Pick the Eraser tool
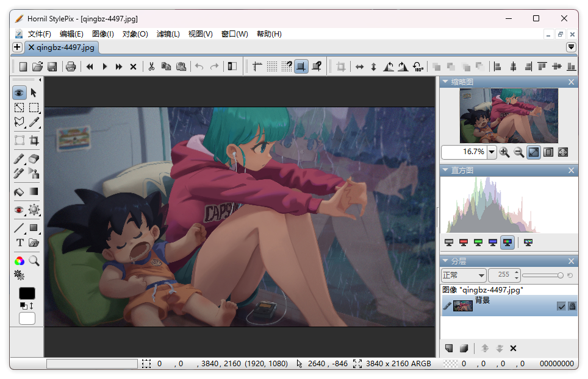 pos(34,158)
